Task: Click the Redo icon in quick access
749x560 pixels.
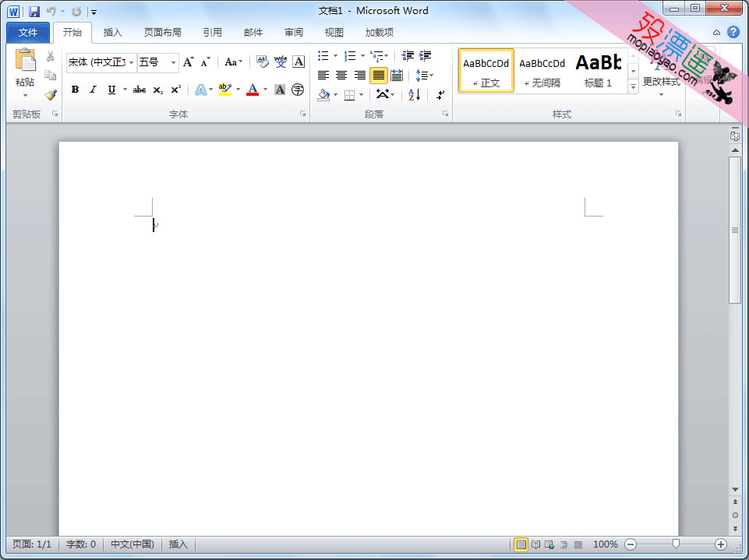Action: point(76,12)
